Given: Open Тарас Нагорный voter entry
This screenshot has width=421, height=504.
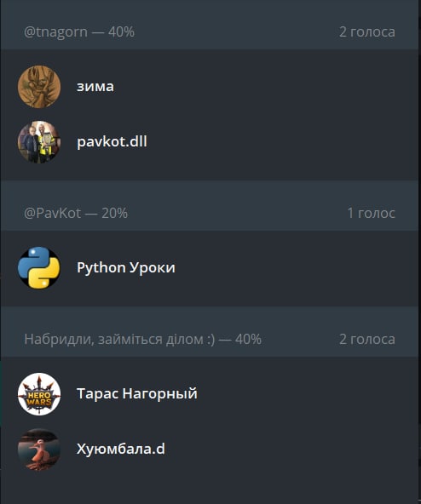Looking at the screenshot, I should point(210,394).
